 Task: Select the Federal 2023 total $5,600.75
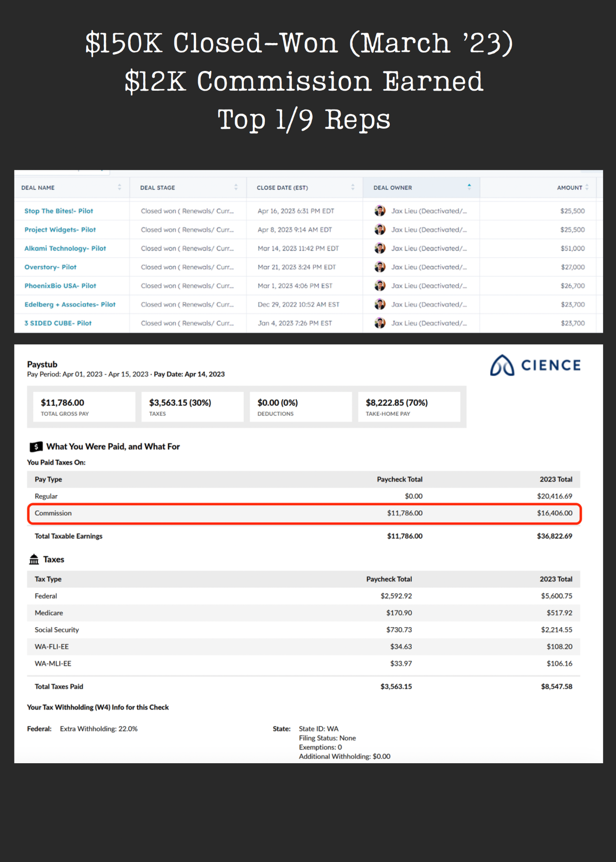[556, 596]
